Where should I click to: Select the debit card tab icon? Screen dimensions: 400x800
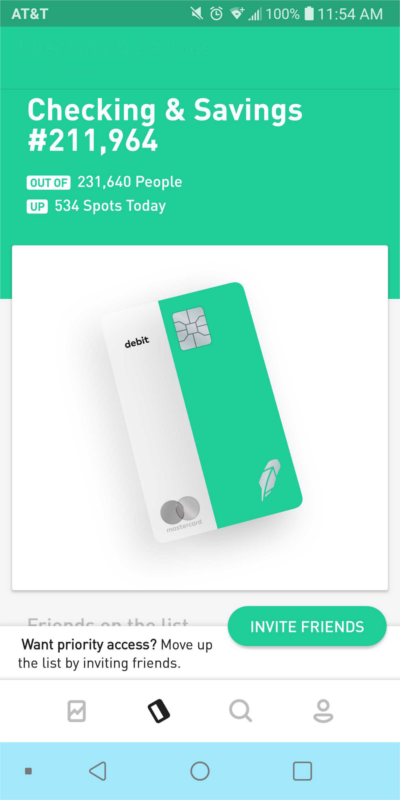(159, 711)
